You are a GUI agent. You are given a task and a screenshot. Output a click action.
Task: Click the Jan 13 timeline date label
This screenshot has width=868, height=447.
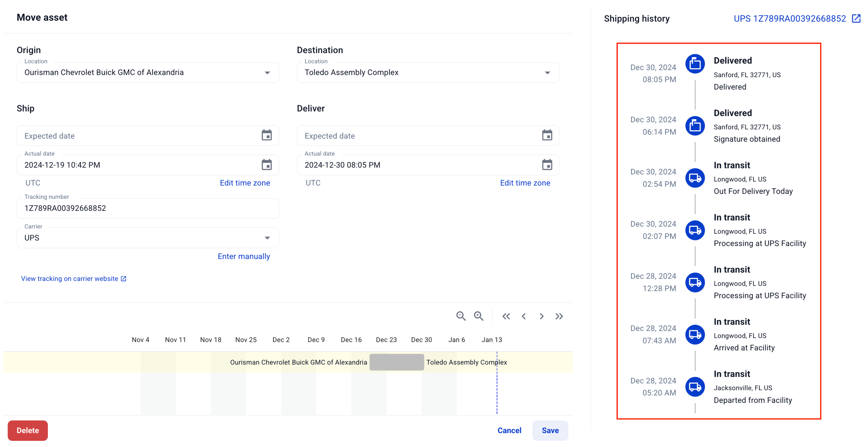pyautogui.click(x=492, y=340)
